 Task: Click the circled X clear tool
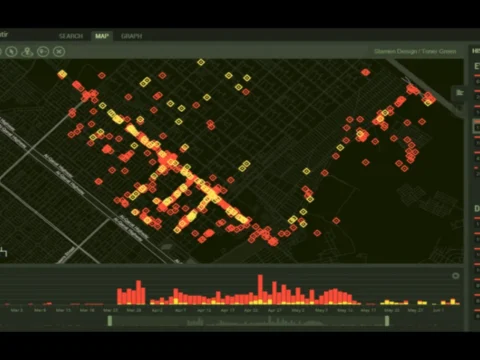coord(59,52)
